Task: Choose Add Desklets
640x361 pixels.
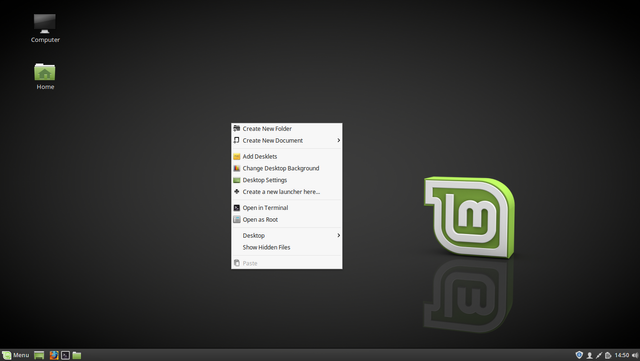Action: pyautogui.click(x=287, y=156)
